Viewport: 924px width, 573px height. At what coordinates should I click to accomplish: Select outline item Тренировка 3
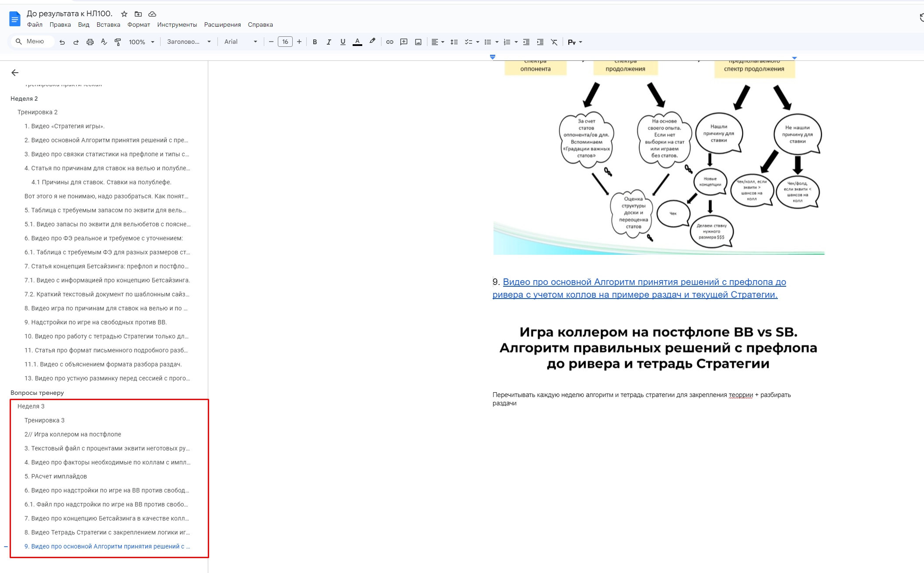click(45, 420)
